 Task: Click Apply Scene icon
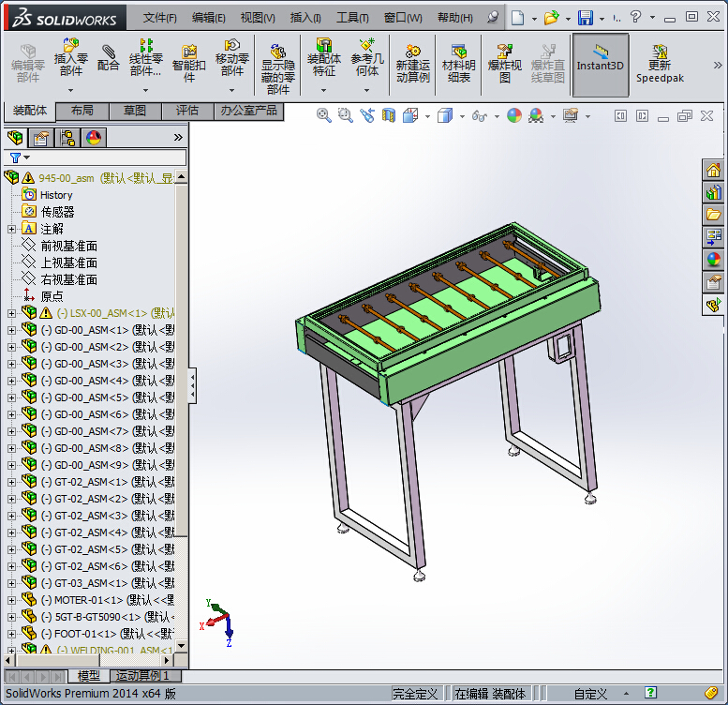pos(536,115)
